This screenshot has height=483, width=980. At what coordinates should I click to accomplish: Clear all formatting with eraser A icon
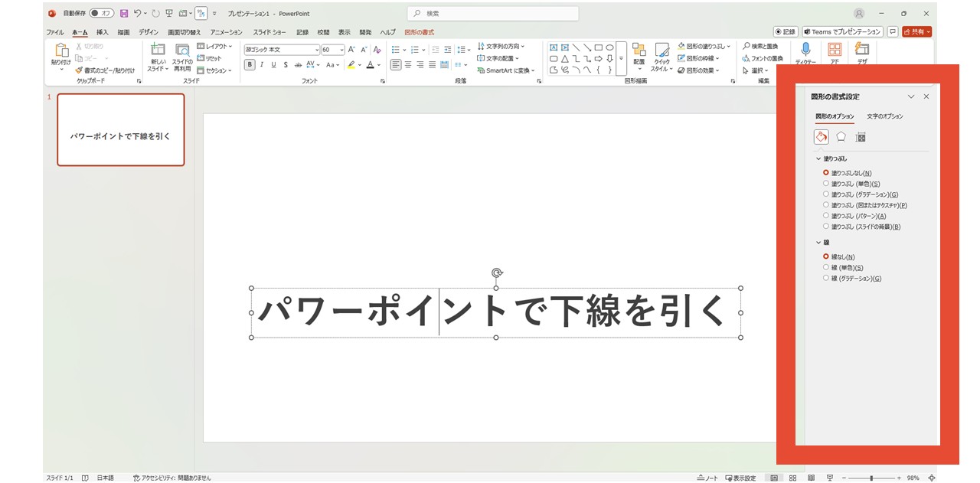pos(377,50)
